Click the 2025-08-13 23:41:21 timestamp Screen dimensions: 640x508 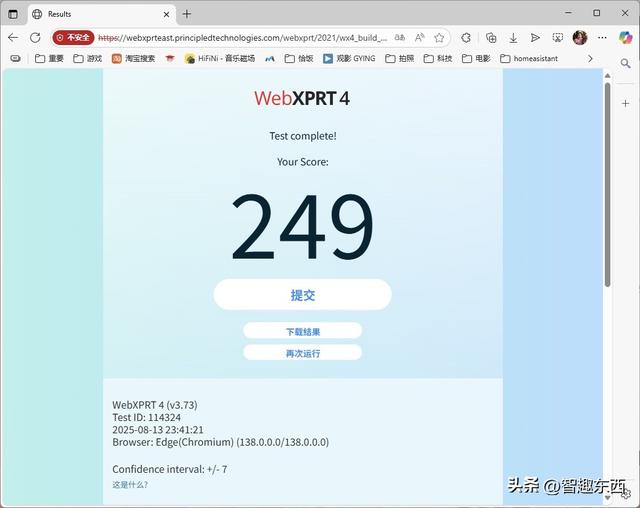tap(158, 430)
